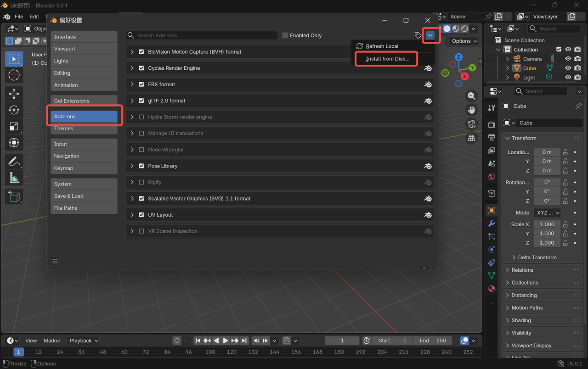Image resolution: width=588 pixels, height=369 pixels.
Task: Choose the Measure tool
Action: pos(14,178)
